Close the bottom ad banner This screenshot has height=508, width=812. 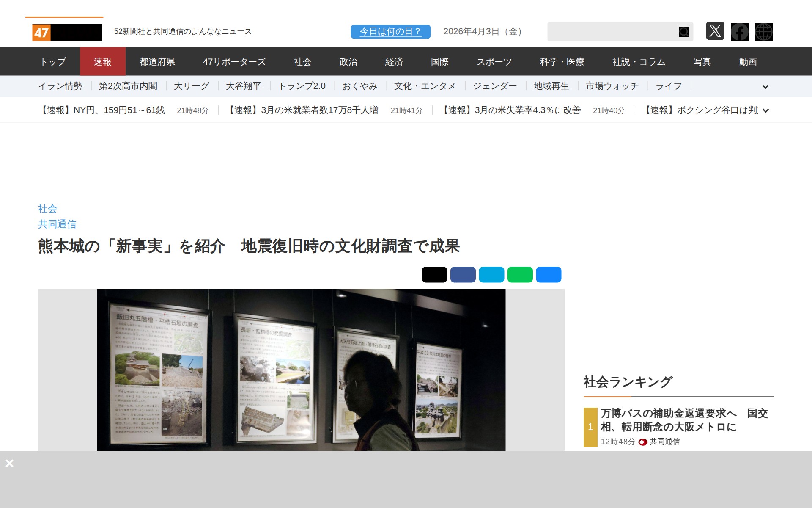click(x=9, y=463)
